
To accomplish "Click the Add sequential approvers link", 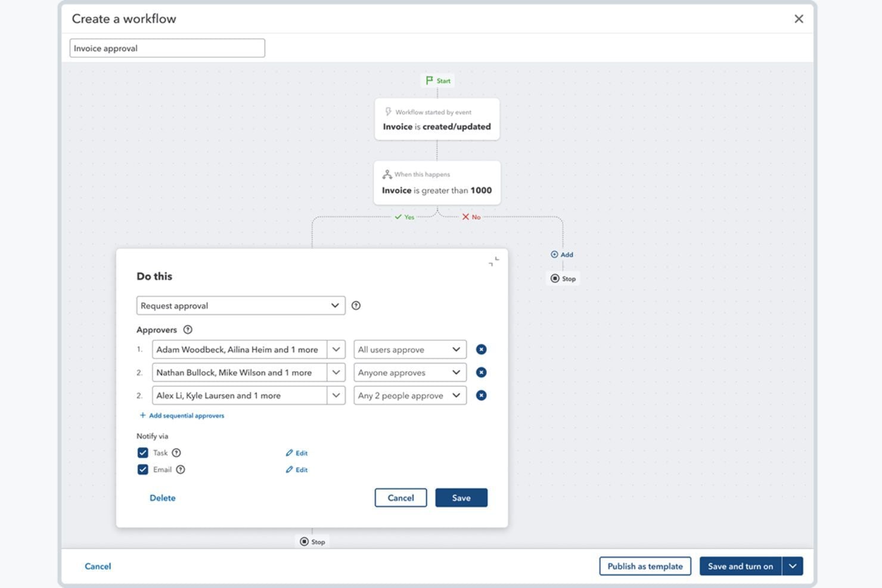I will [x=182, y=415].
